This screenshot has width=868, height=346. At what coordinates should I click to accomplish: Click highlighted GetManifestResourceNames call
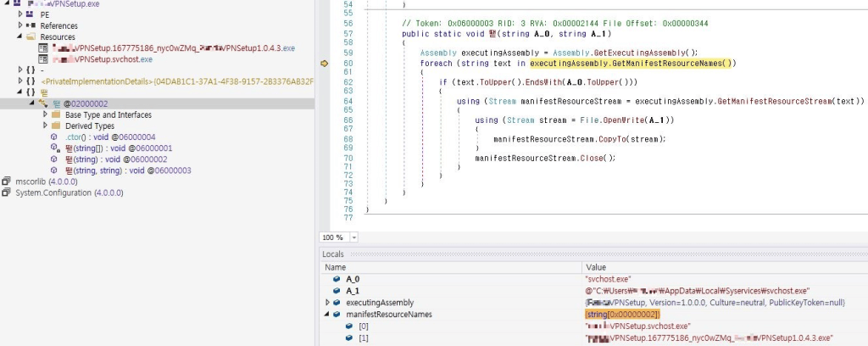tap(631, 64)
